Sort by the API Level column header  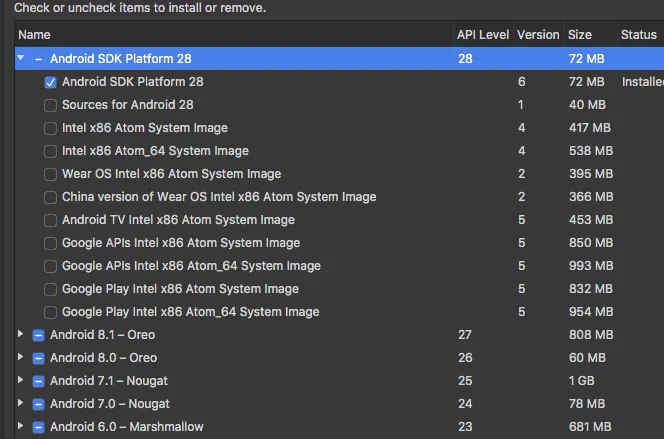483,35
